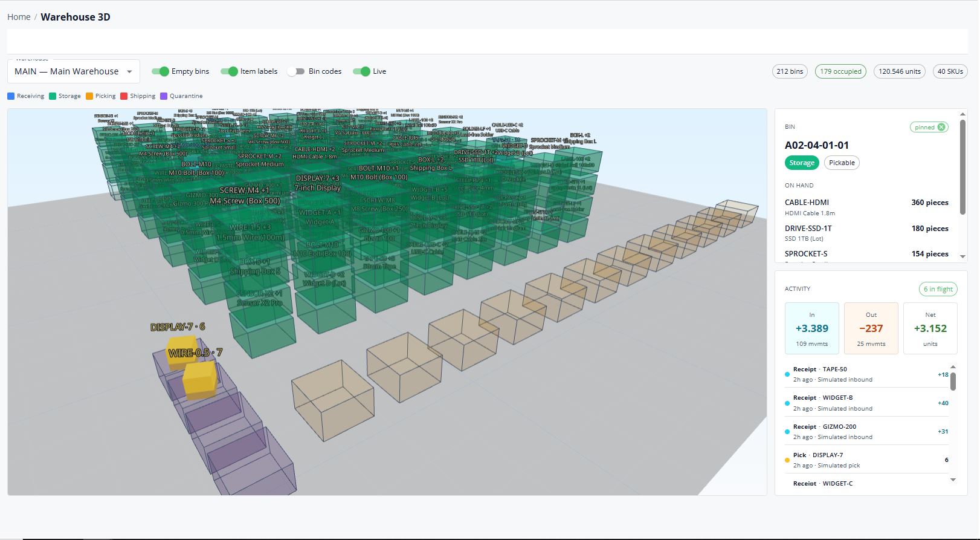Click the A02-04-01-01 bin title
The width and height of the screenshot is (980, 540).
tap(817, 145)
